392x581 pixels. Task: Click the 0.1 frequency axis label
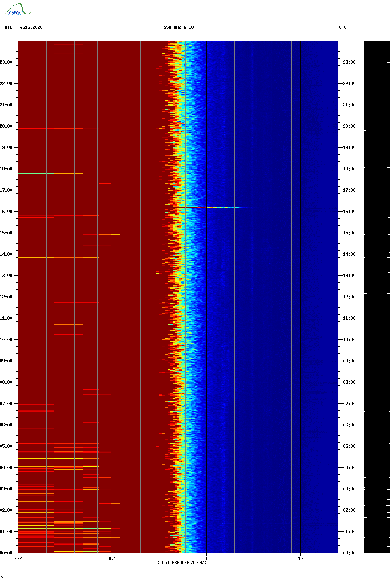coord(112,559)
